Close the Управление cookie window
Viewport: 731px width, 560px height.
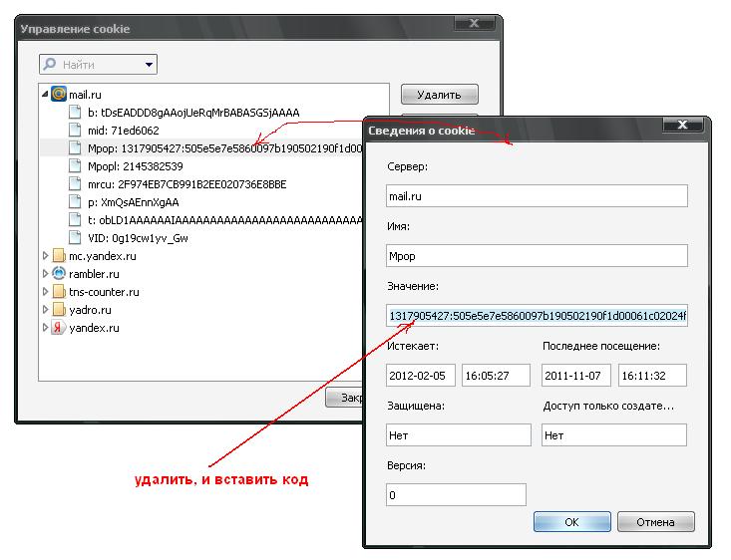(474, 23)
